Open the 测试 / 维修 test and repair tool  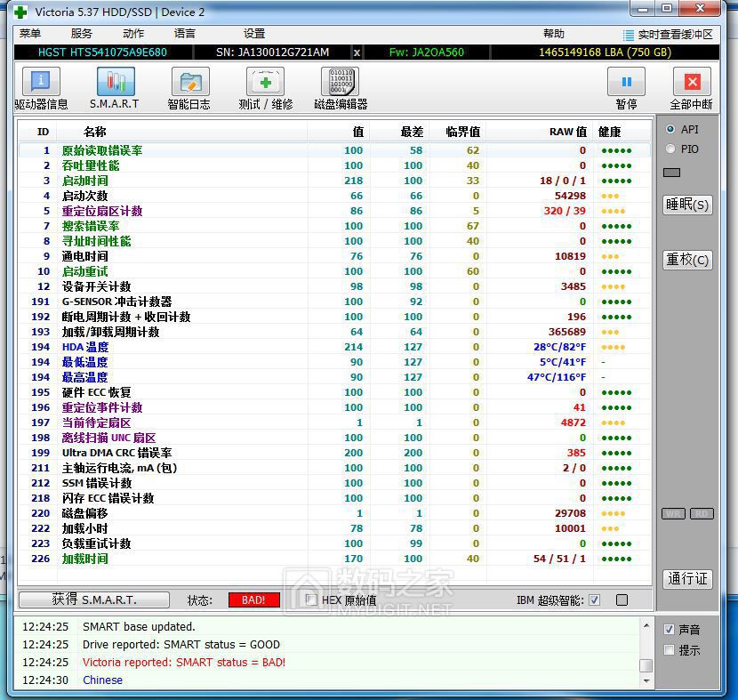pyautogui.click(x=266, y=82)
